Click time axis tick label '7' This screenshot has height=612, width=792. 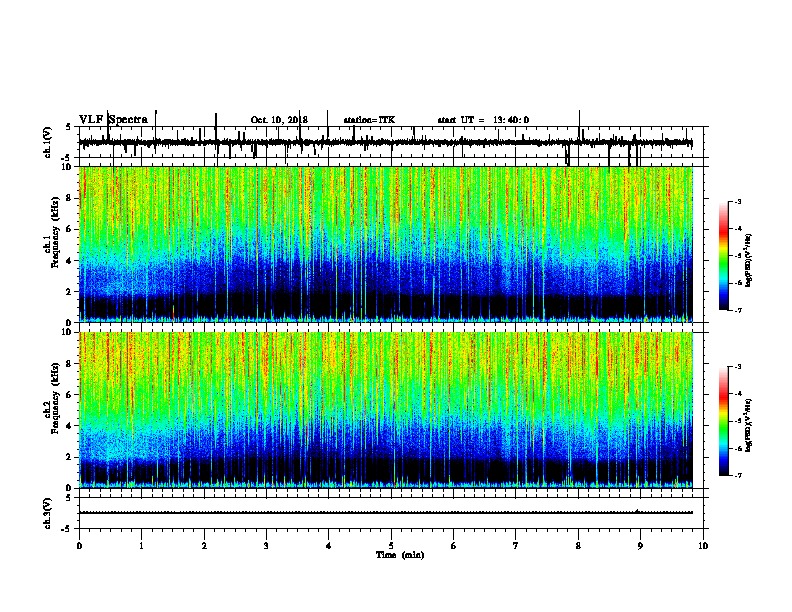515,546
